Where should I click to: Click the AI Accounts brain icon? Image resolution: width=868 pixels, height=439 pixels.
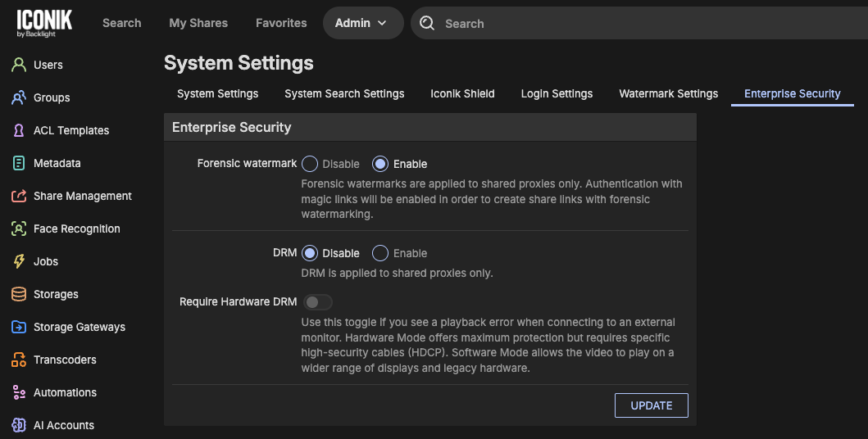point(19,425)
